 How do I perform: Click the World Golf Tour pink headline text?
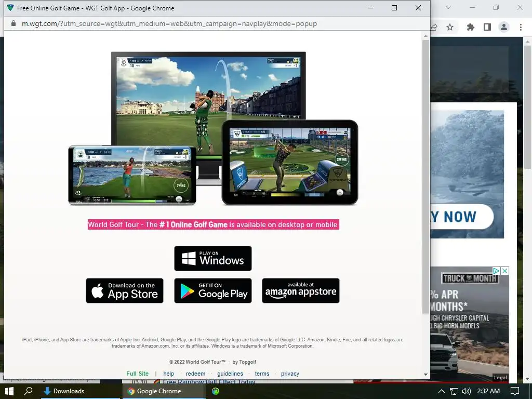[213, 224]
